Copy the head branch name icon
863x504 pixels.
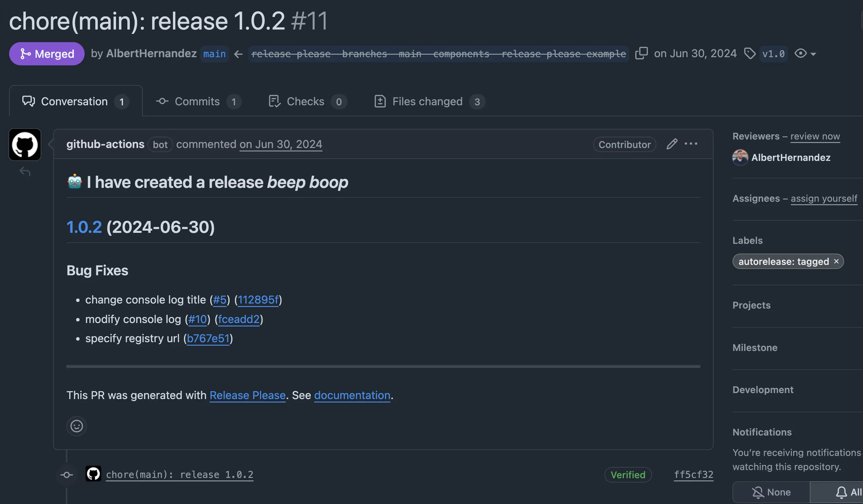(641, 53)
